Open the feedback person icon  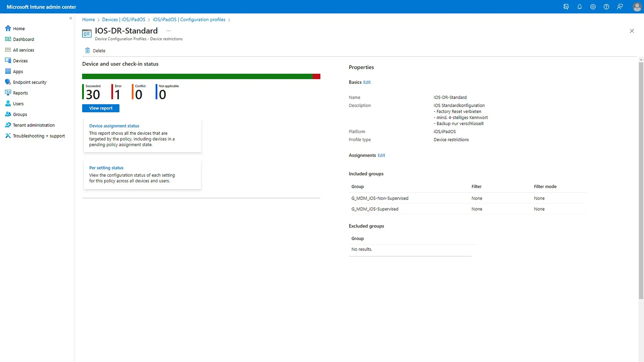pyautogui.click(x=620, y=7)
